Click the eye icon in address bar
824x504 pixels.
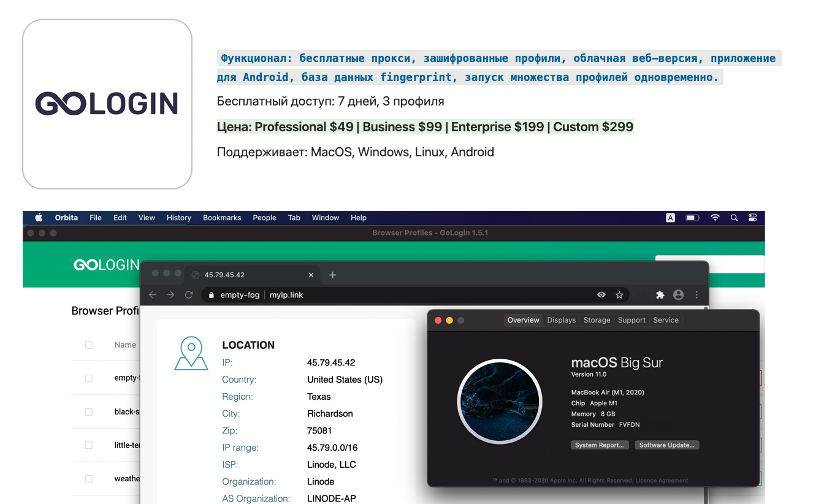(601, 295)
